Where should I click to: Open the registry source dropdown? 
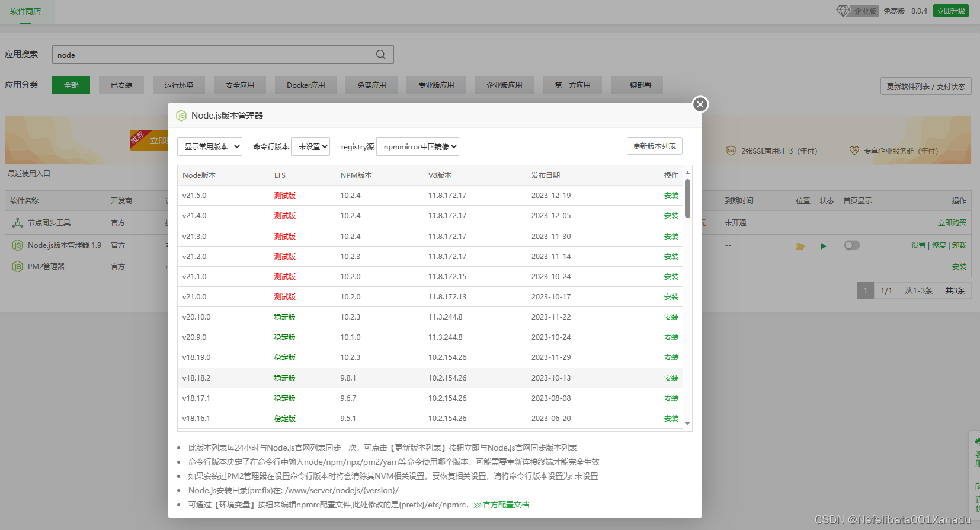[418, 146]
